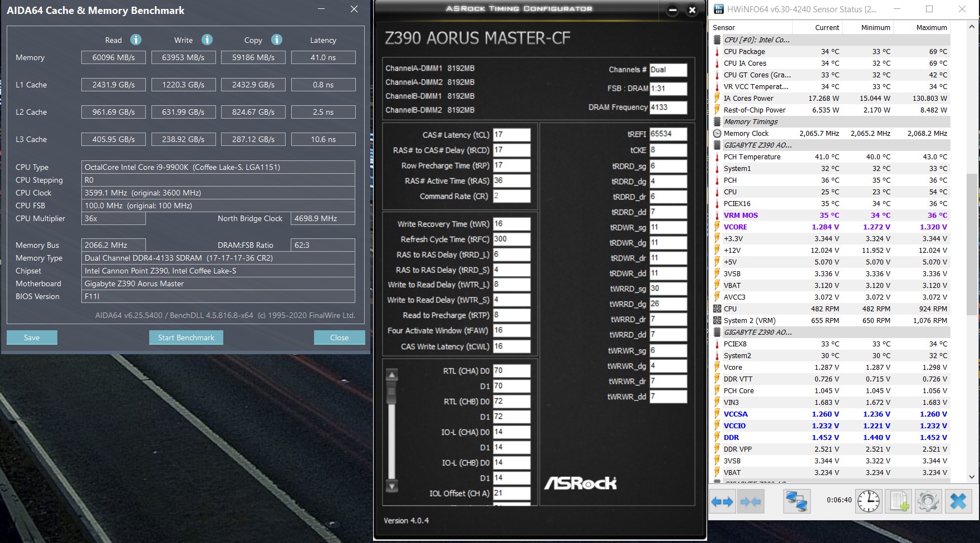Click the Maximum column header in HWiNFO
Image resolution: width=980 pixels, height=543 pixels.
click(931, 28)
